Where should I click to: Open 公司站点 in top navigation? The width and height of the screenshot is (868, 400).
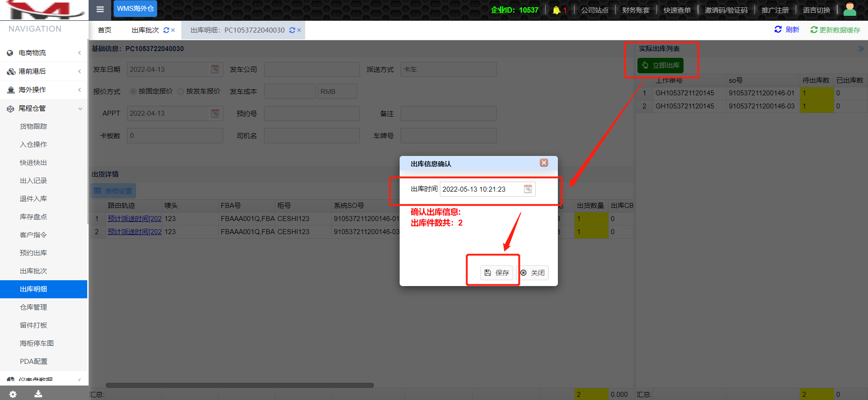point(594,10)
